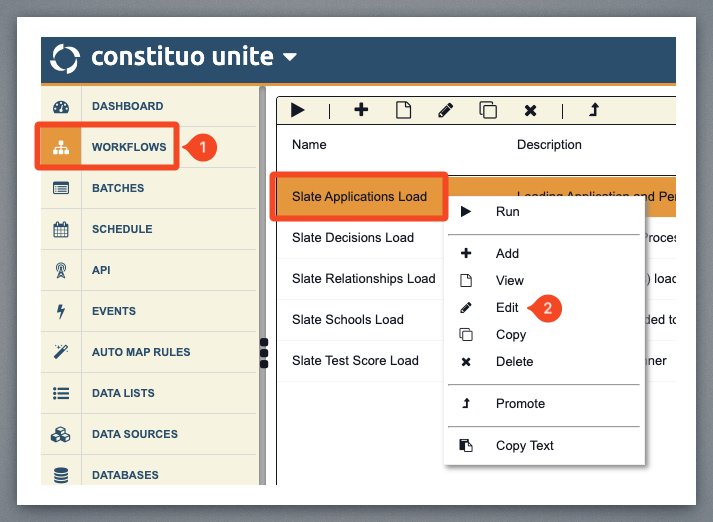Image resolution: width=713 pixels, height=522 pixels.
Task: Click the Copy icon in toolbar
Action: pyautogui.click(x=488, y=110)
